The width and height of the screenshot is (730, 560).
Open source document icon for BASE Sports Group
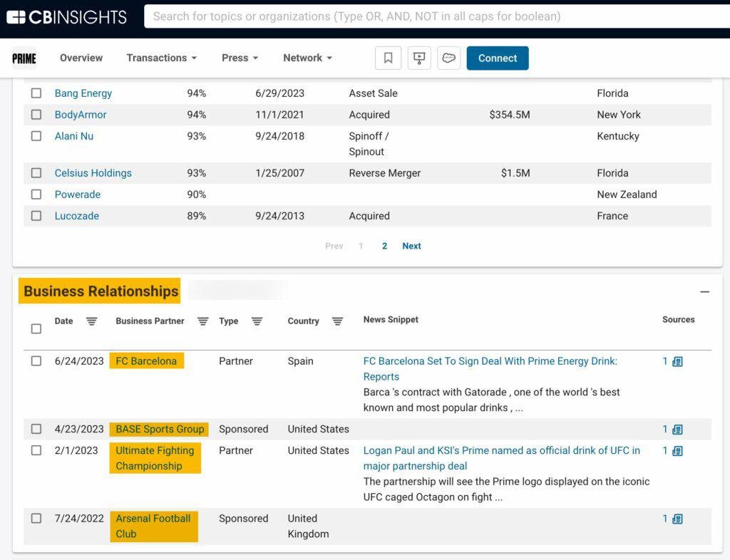coord(677,430)
